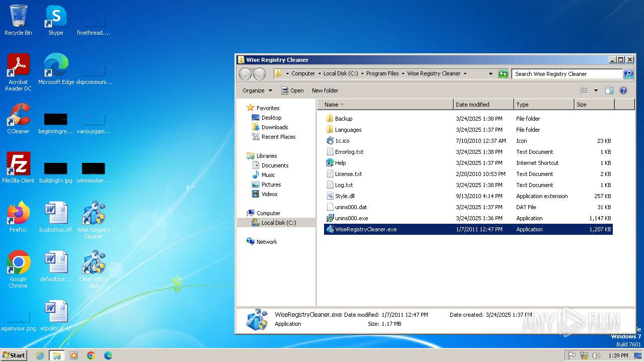The width and height of the screenshot is (644, 362).
Task: Open FileZilla Client desktop shortcut
Action: [x=18, y=168]
